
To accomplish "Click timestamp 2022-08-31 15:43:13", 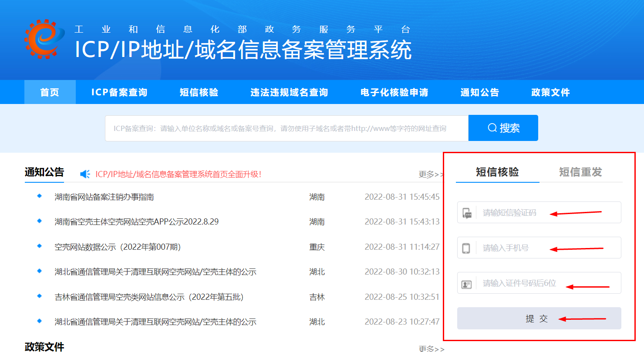I will (x=402, y=222).
